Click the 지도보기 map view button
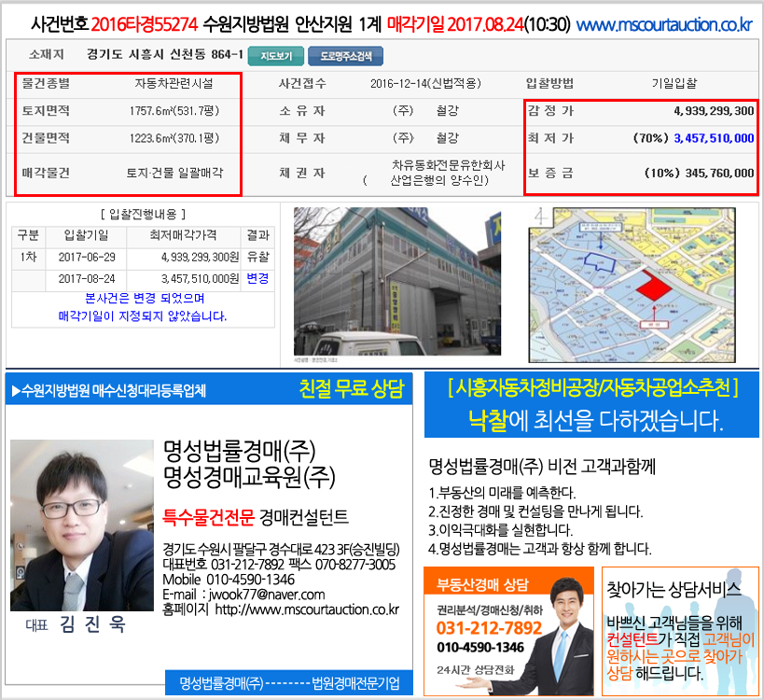The image size is (764, 700). tap(276, 56)
